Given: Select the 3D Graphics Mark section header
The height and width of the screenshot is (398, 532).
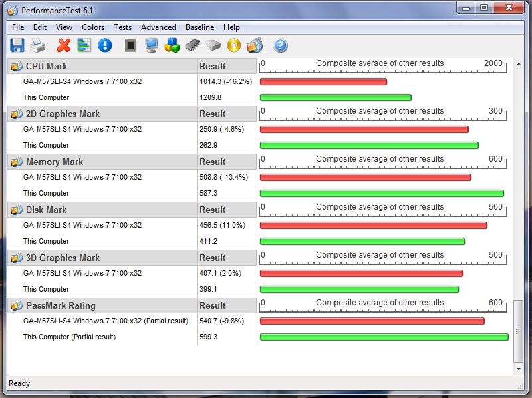Looking at the screenshot, I should (102, 258).
